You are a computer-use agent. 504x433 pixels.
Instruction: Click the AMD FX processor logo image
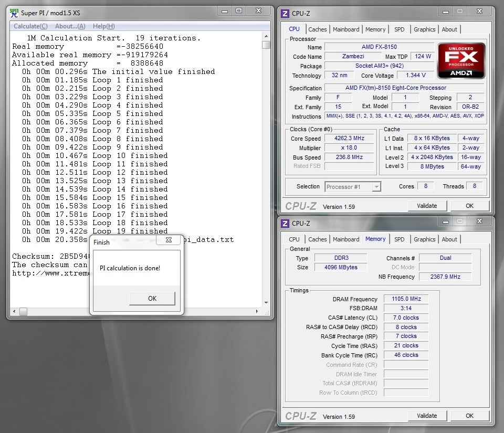(461, 61)
